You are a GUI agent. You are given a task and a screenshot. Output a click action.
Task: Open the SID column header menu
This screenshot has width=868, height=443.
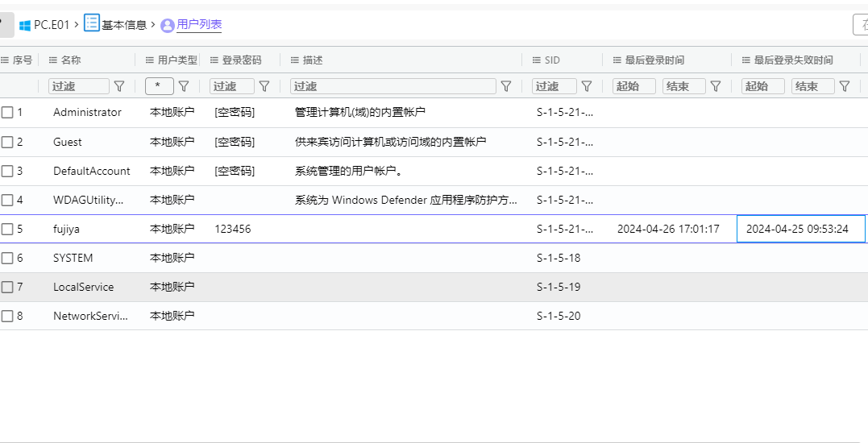[537, 60]
